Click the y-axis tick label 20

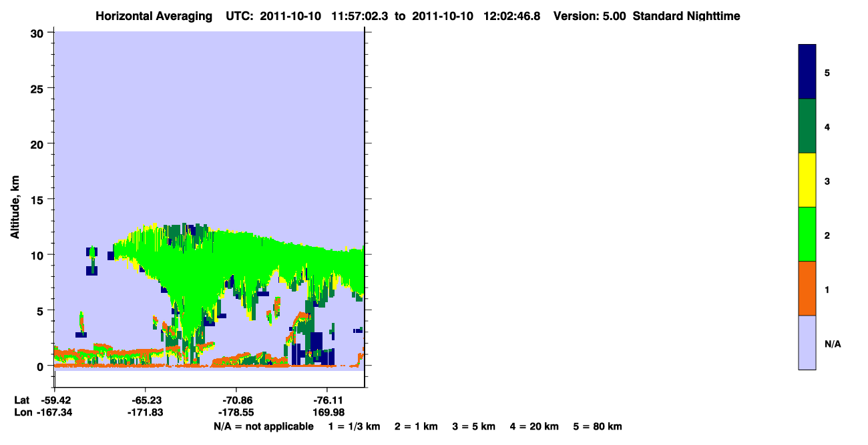[39, 144]
